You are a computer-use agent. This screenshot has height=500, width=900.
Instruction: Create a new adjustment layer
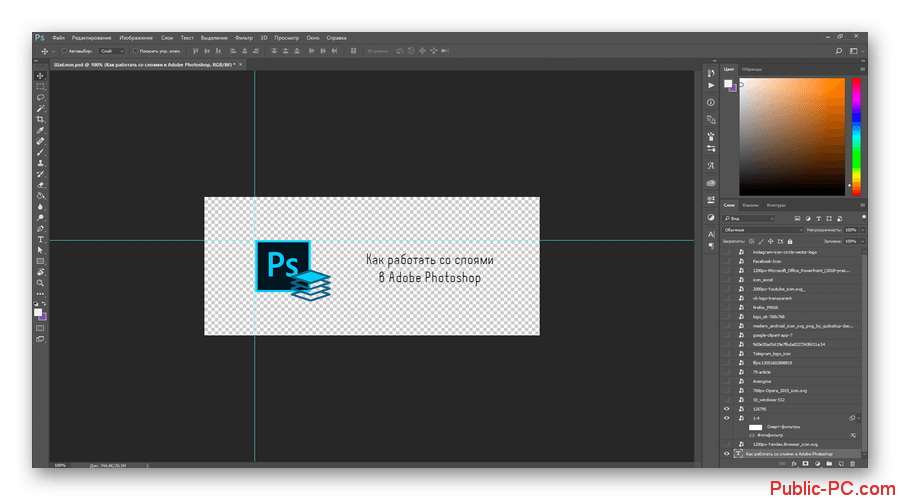[817, 464]
